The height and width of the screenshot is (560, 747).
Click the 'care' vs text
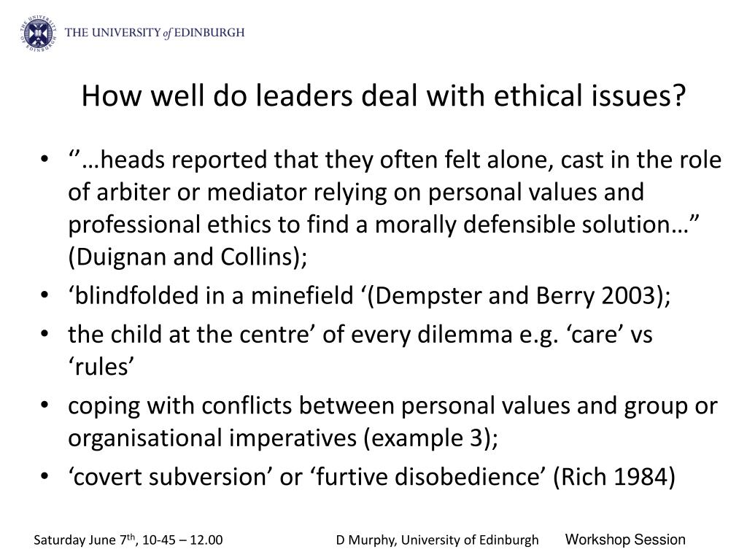(x=609, y=334)
